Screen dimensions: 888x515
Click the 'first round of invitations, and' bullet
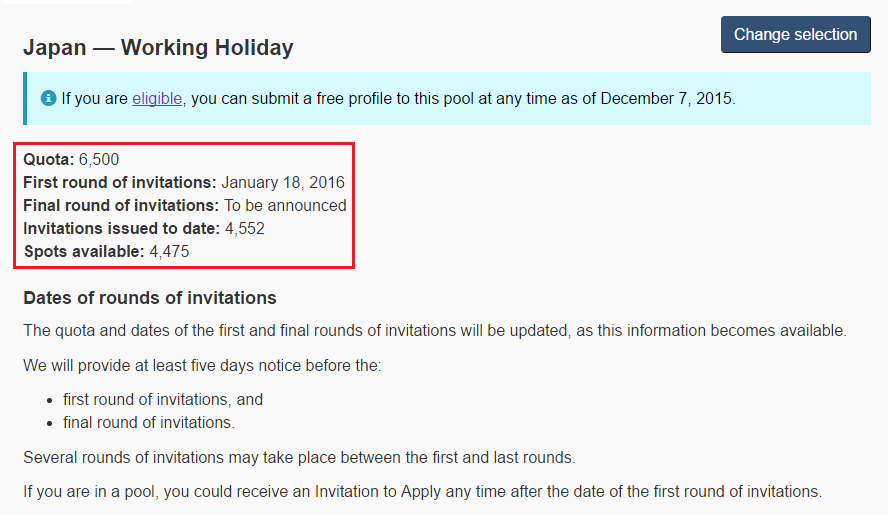click(163, 399)
